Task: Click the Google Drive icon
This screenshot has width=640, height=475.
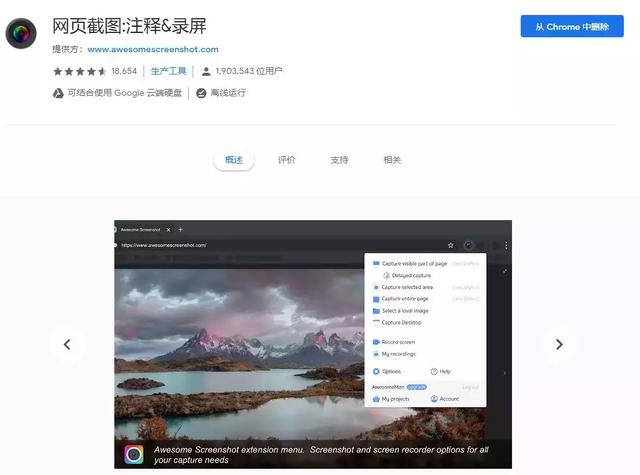Action: coord(58,93)
